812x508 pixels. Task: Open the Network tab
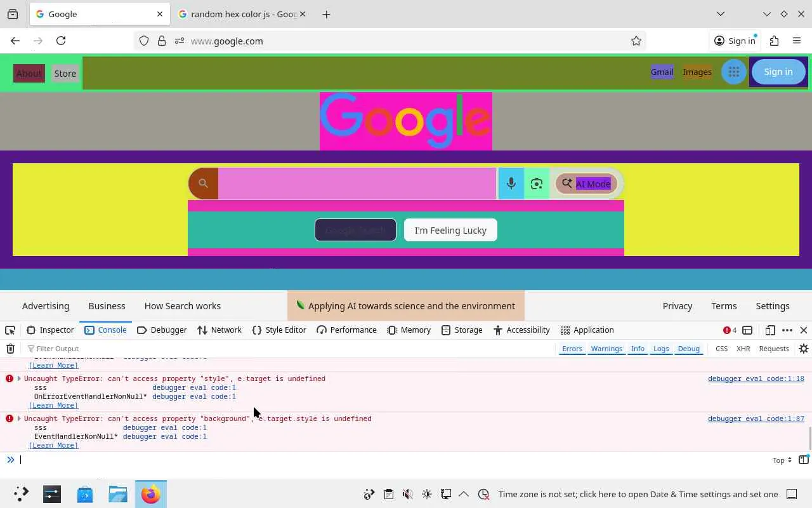coord(219,330)
